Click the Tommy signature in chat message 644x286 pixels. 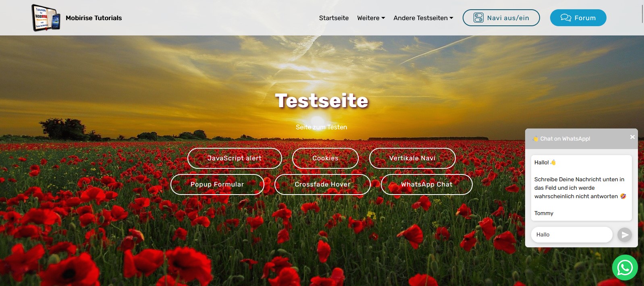pos(544,213)
